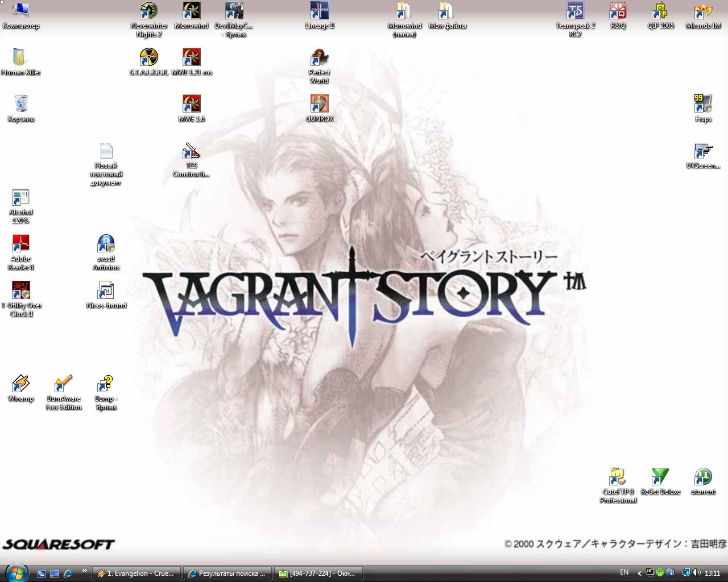Click the 13:11 taskbar clock
Image resolution: width=728 pixels, height=582 pixels.
pos(713,573)
